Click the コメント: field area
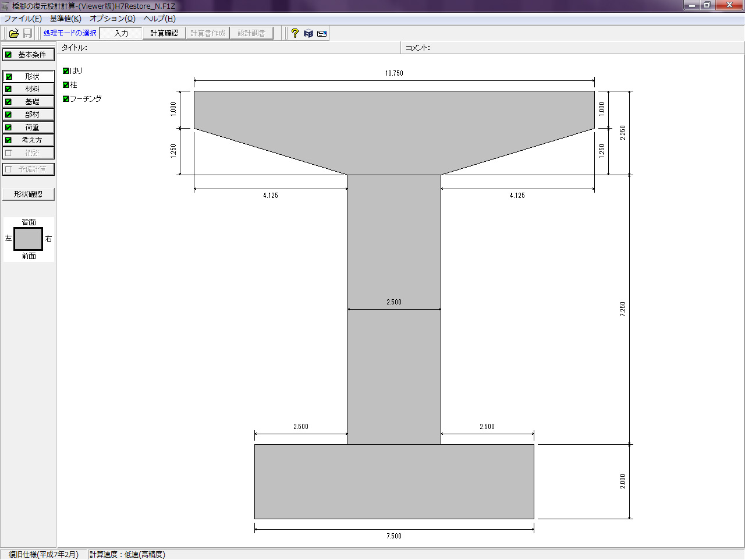This screenshot has height=560, width=745. (x=573, y=48)
